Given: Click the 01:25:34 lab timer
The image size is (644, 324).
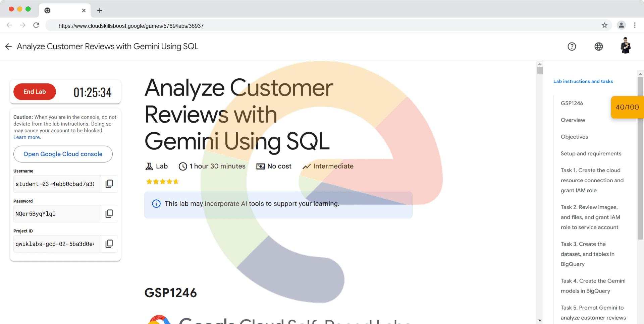Looking at the screenshot, I should point(93,92).
